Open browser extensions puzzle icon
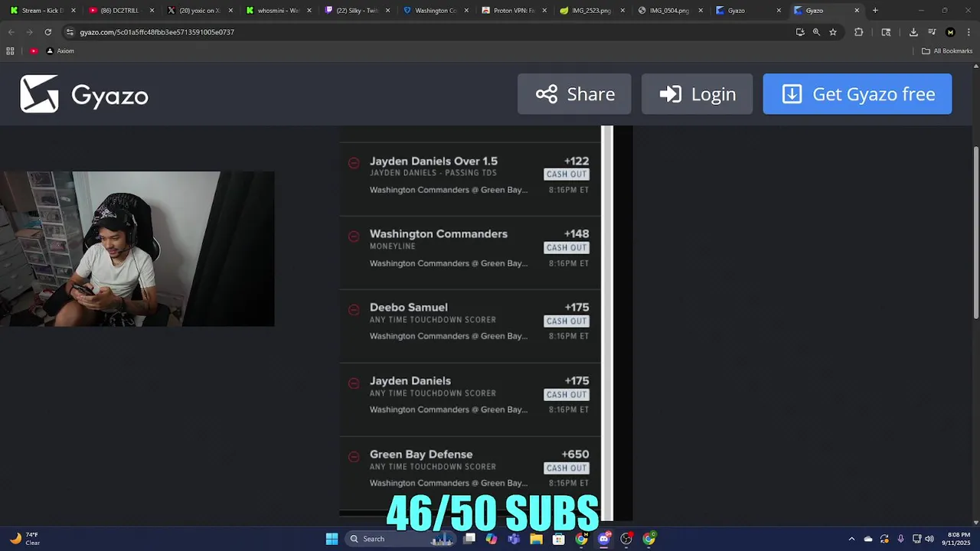Image resolution: width=980 pixels, height=551 pixels. coord(858,32)
